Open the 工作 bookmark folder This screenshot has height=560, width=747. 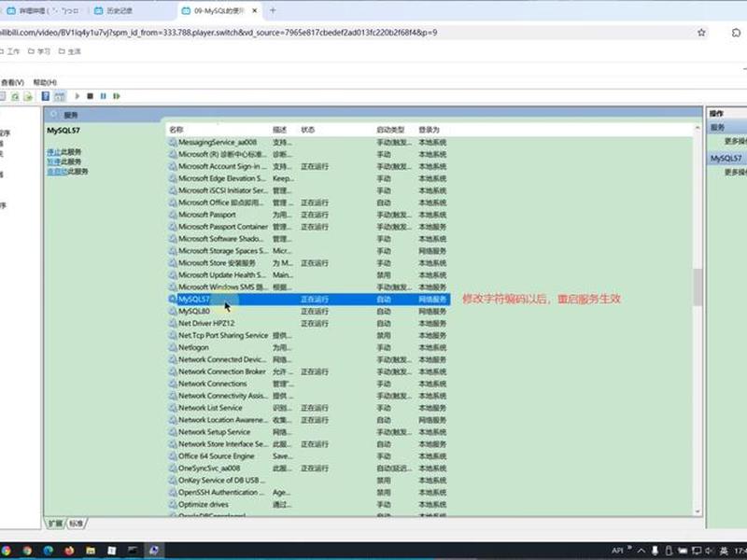tap(10, 51)
